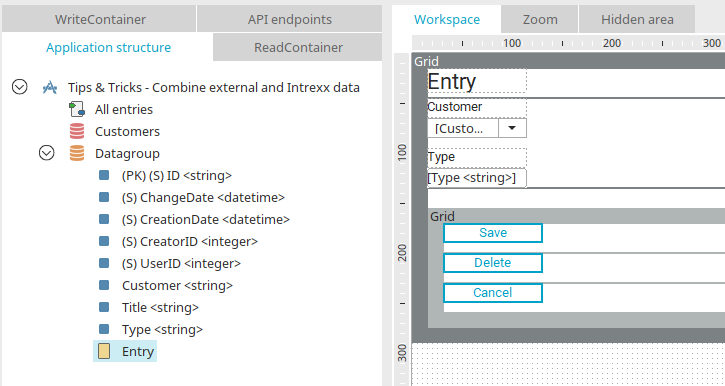Select the Customer label in workspace
The image size is (725, 386).
pos(477,107)
